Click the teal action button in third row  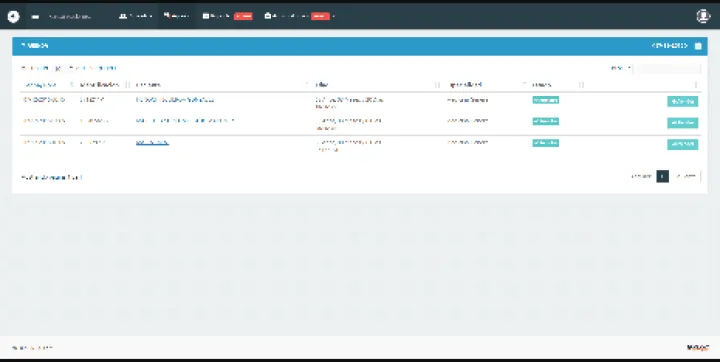682,144
